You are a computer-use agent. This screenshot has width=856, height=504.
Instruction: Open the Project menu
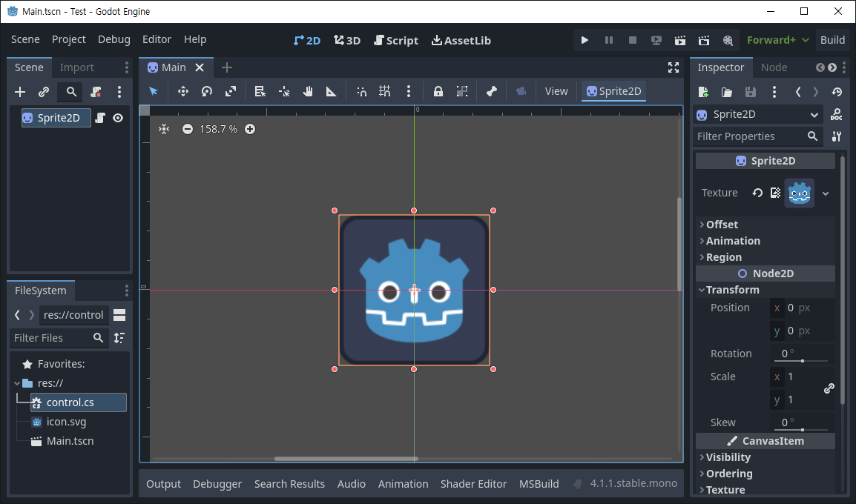point(69,39)
